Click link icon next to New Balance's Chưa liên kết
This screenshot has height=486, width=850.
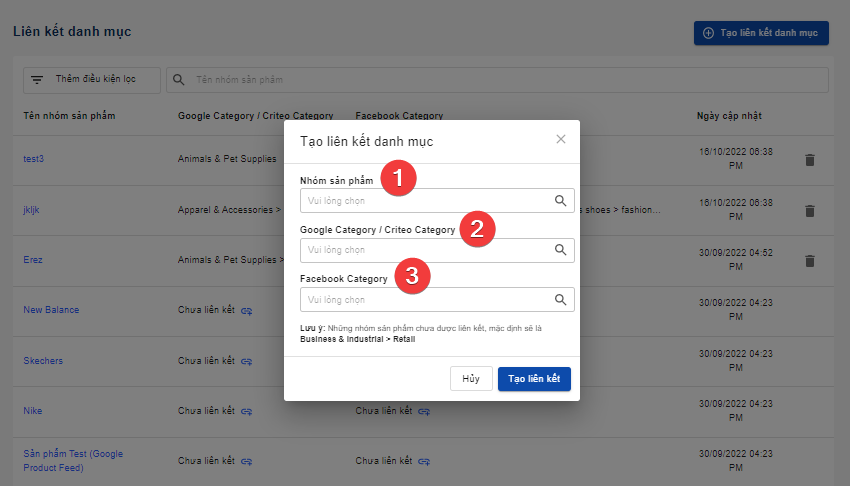[246, 310]
